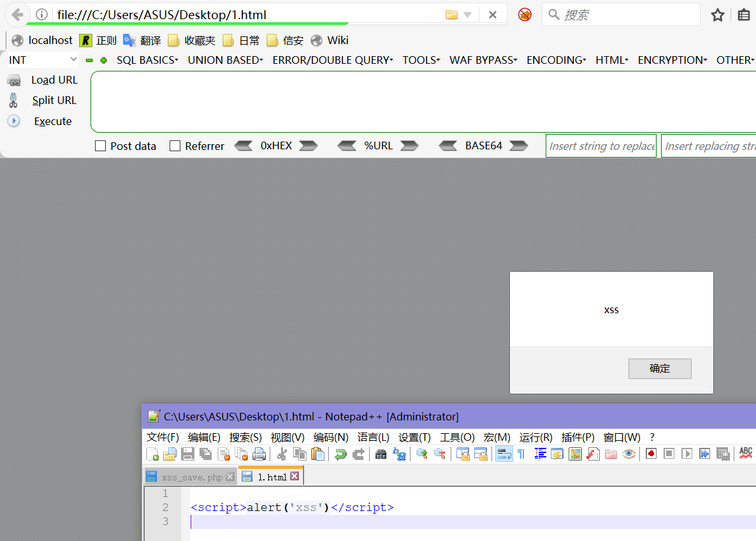This screenshot has height=541, width=756.
Task: Open the 编辑(E) menu in Notepad++
Action: tap(204, 437)
